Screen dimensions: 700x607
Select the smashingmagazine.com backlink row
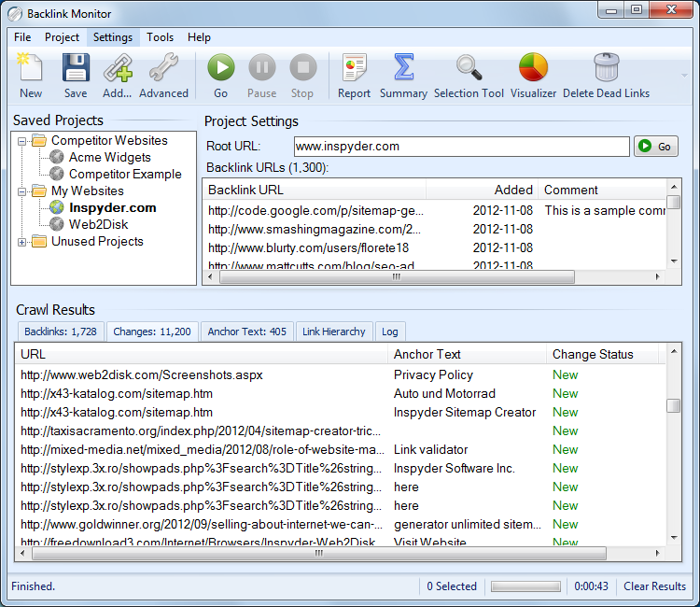[x=434, y=229]
